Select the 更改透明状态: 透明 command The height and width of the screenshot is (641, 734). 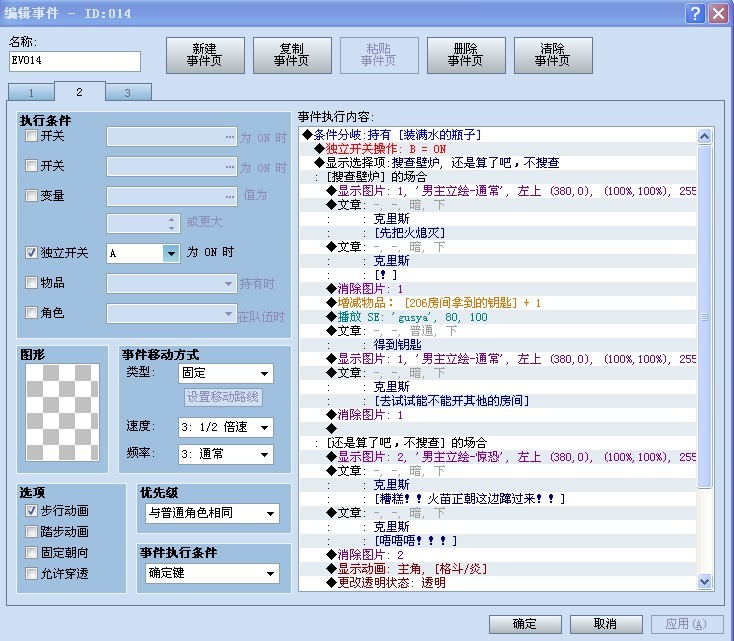(x=498, y=583)
